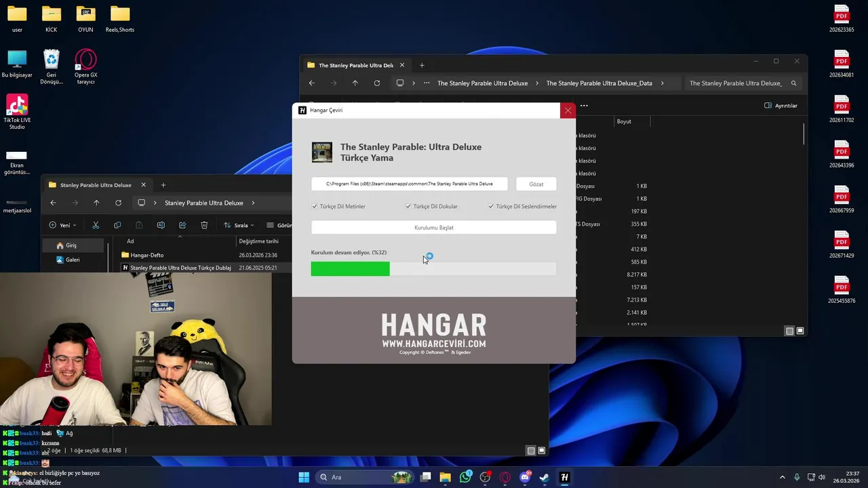
Task: Click the Gözat browse button
Action: coord(536,184)
